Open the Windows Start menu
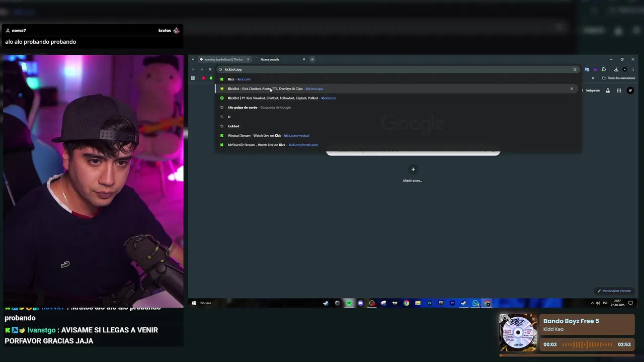Screen dimensions: 644x362 [194, 303]
